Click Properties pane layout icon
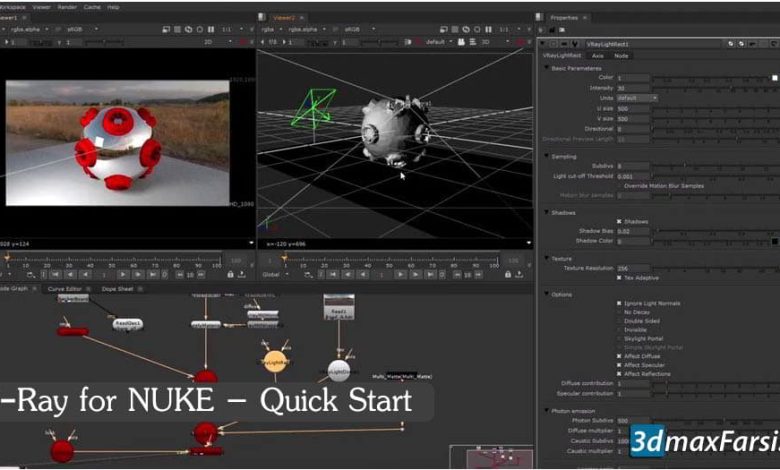 point(539,17)
